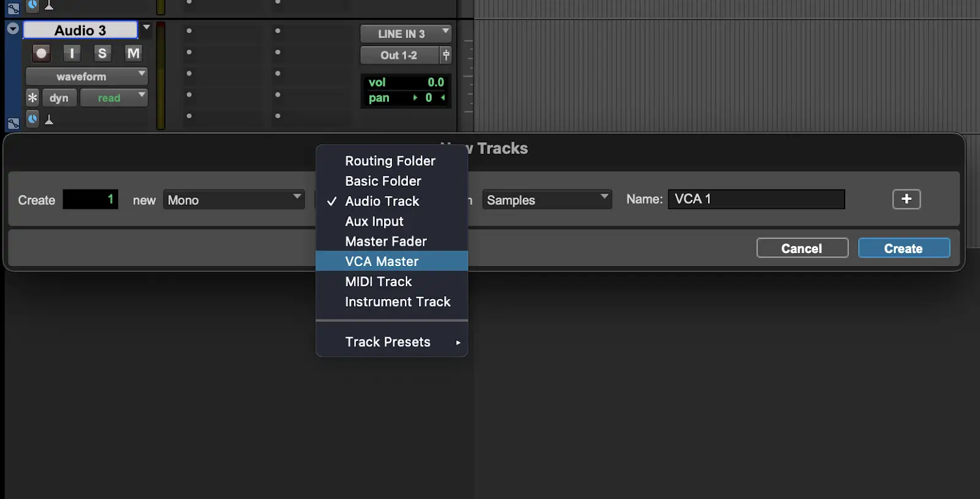Image resolution: width=980 pixels, height=499 pixels.
Task: Open the output window fader icon beside Out 1-2
Action: click(x=446, y=55)
